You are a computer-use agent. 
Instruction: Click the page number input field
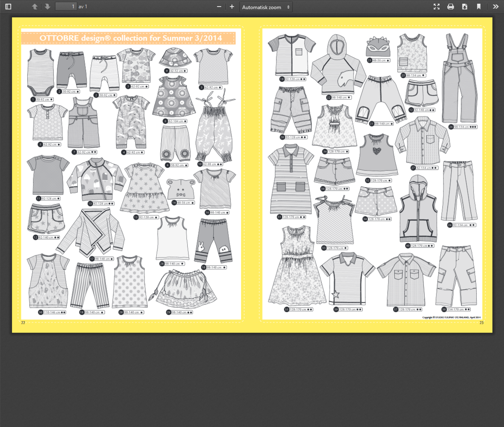(x=66, y=7)
